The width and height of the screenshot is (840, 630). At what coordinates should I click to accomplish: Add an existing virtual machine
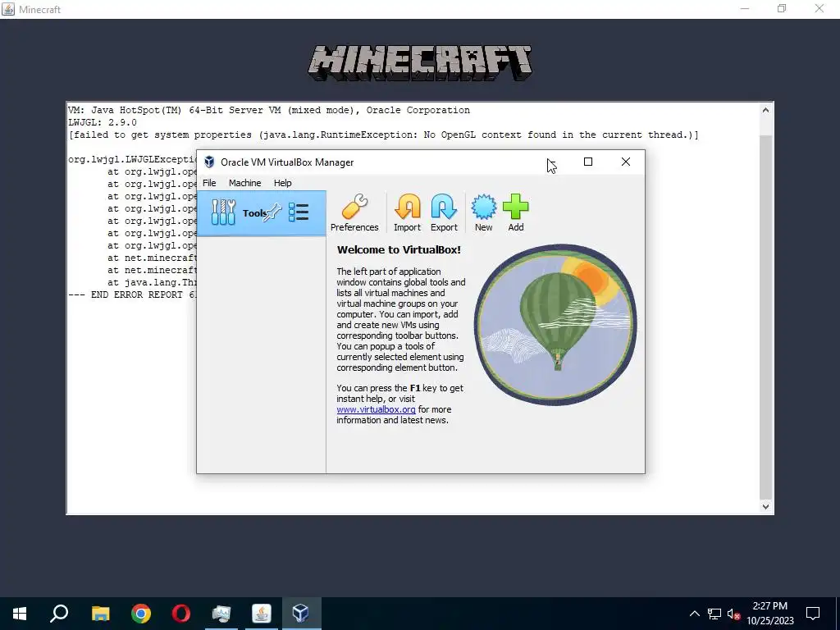coord(515,212)
